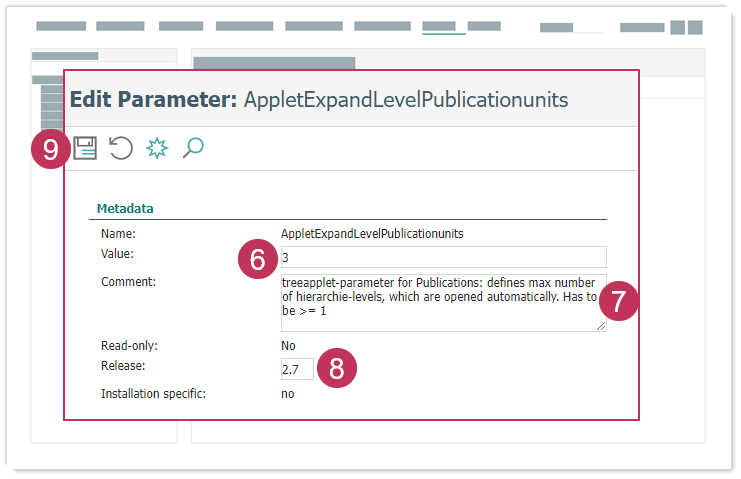Click the red number 7 callout badge

619,302
